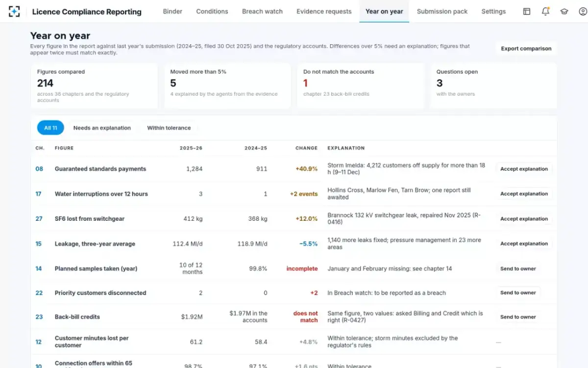Open the Submission pack tab

point(442,11)
